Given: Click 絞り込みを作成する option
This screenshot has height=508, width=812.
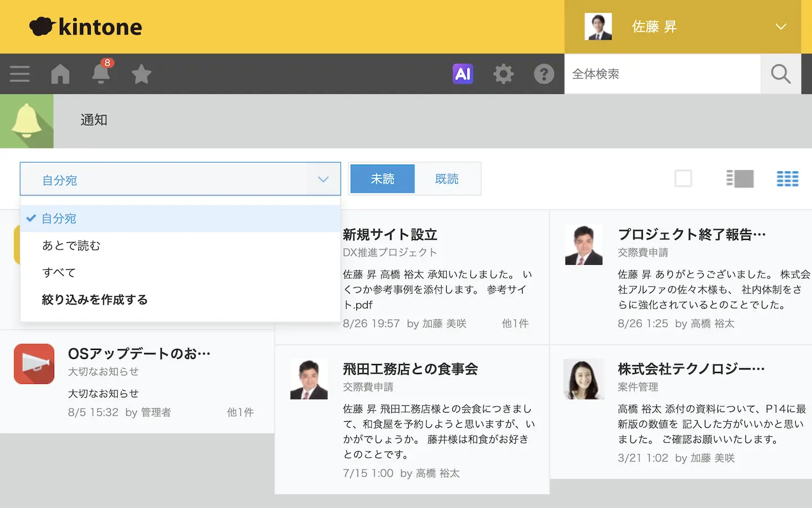Looking at the screenshot, I should tap(95, 300).
